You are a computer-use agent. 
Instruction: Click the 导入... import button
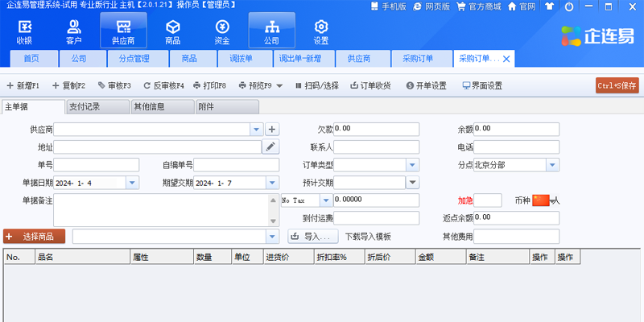313,237
